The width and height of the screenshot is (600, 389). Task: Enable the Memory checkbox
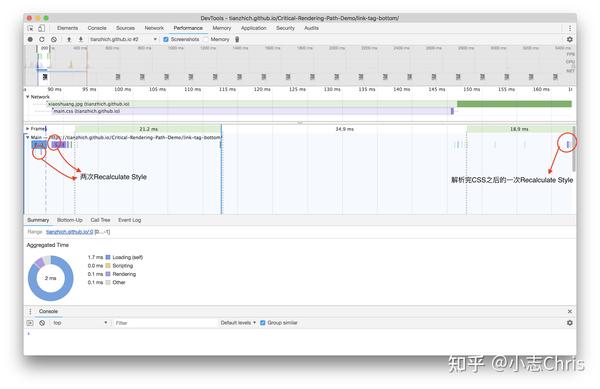click(206, 39)
